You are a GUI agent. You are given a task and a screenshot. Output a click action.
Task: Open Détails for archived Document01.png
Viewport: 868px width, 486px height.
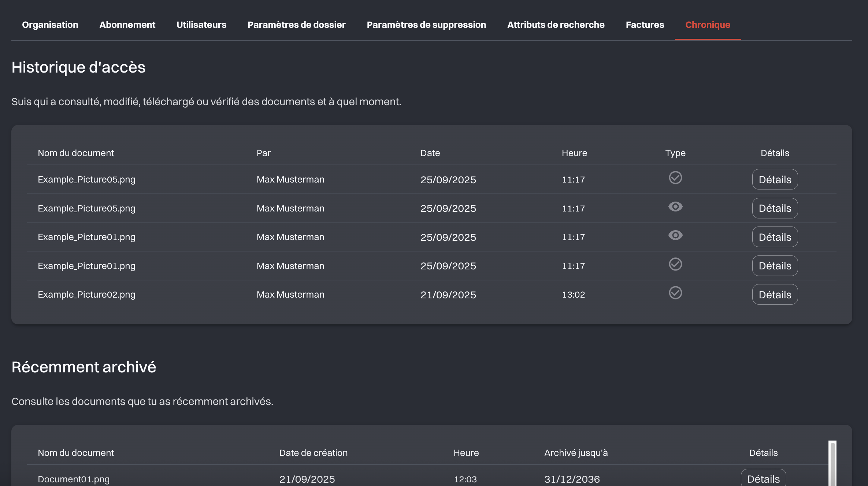pos(763,479)
